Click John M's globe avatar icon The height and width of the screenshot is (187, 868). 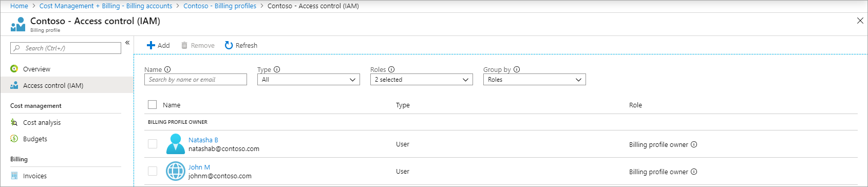(176, 171)
